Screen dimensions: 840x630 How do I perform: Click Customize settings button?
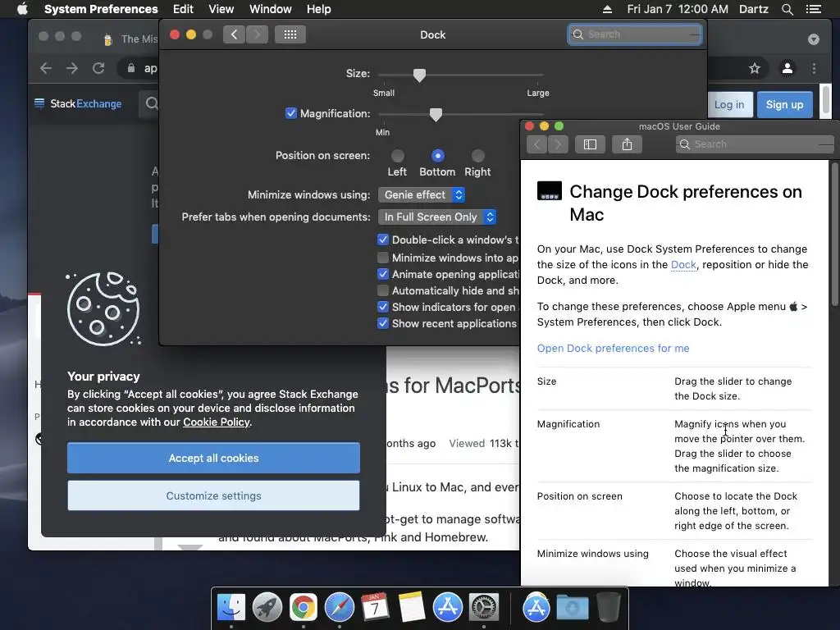coord(214,496)
